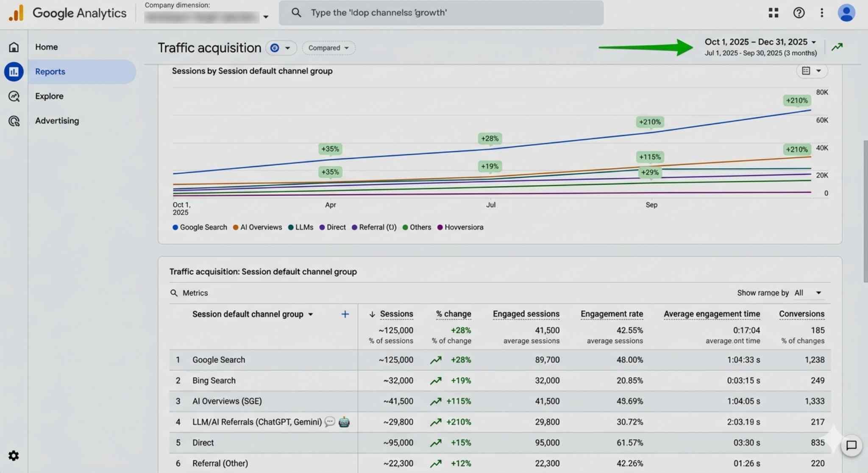Open the Show range by All dropdown
Screen dimensions: 868x473
(x=808, y=293)
